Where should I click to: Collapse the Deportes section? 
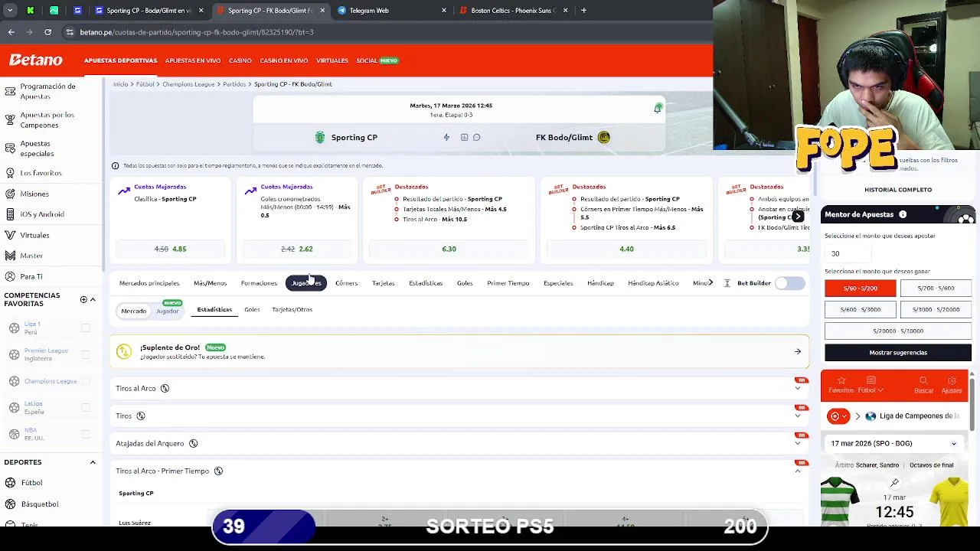click(93, 462)
